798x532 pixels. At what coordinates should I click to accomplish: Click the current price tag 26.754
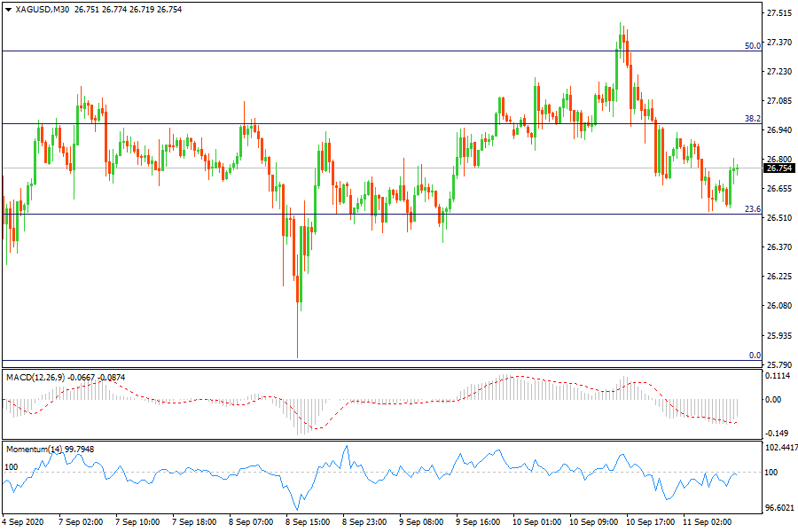(x=778, y=168)
